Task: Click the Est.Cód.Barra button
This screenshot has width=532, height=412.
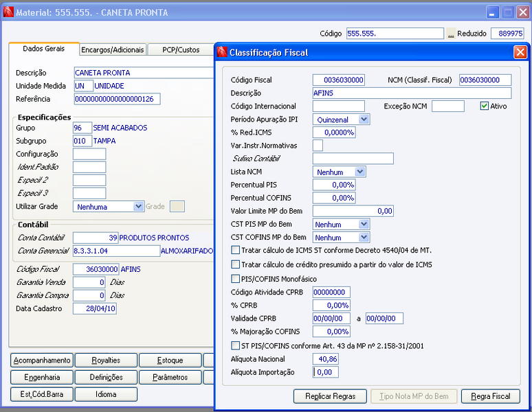Action: pos(42,394)
